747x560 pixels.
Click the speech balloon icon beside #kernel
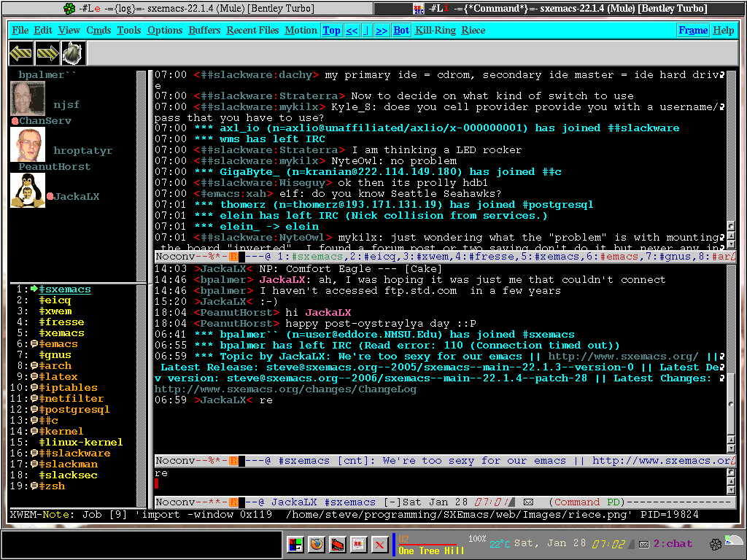click(34, 432)
